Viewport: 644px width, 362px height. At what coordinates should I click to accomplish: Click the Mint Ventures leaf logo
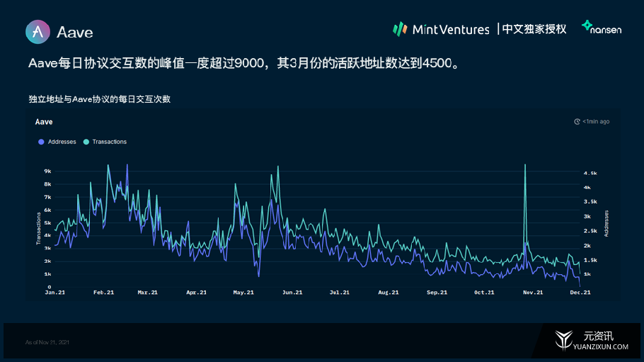400,29
